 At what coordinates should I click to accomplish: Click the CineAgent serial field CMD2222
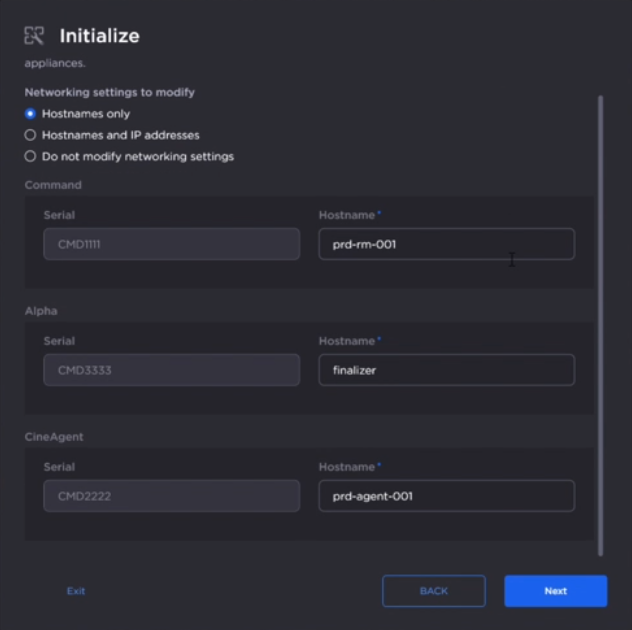(x=172, y=496)
